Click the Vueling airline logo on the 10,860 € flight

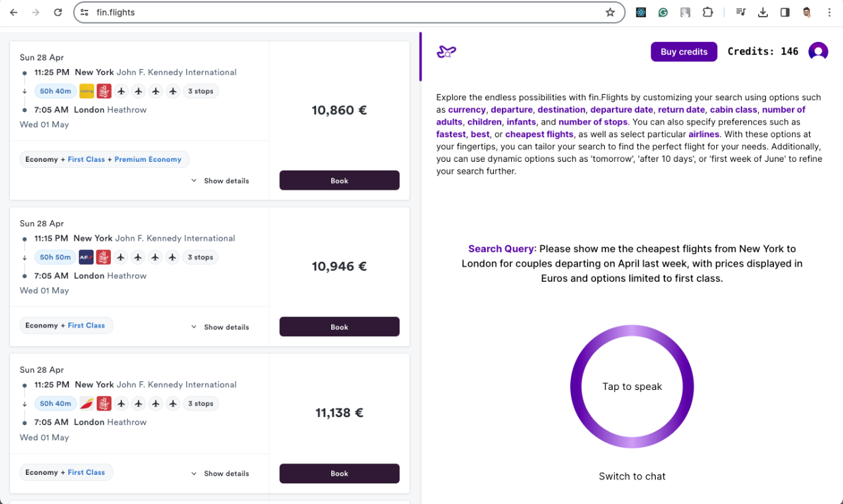pos(86,91)
